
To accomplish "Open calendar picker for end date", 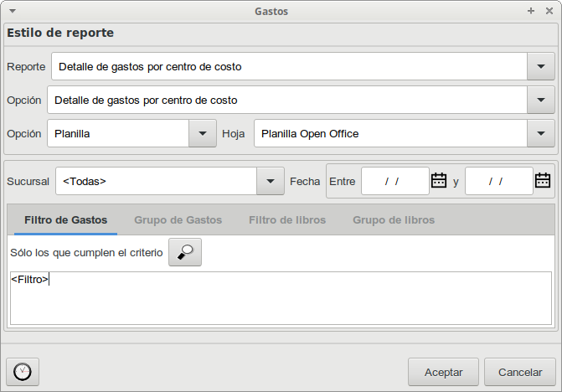I will [542, 181].
